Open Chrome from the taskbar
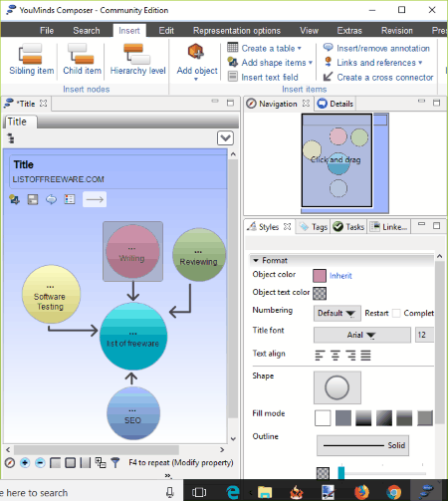Image resolution: width=448 pixels, height=501 pixels. (393, 492)
